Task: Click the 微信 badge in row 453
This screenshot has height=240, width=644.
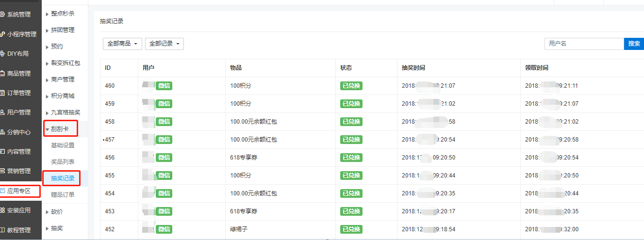Action: tap(165, 211)
